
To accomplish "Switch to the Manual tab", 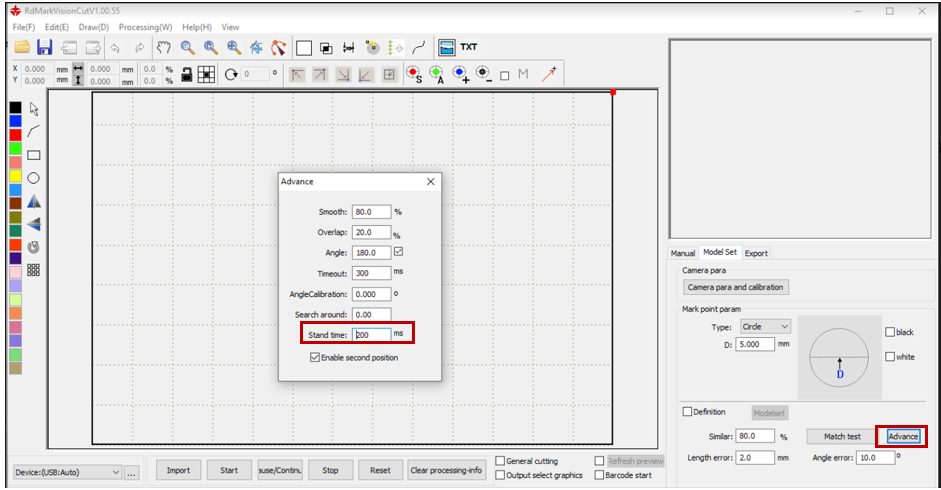I will [683, 253].
